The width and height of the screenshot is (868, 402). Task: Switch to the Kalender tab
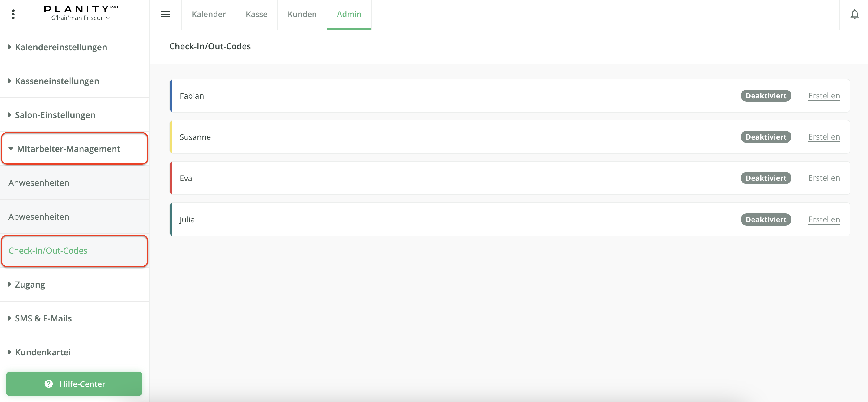tap(209, 14)
